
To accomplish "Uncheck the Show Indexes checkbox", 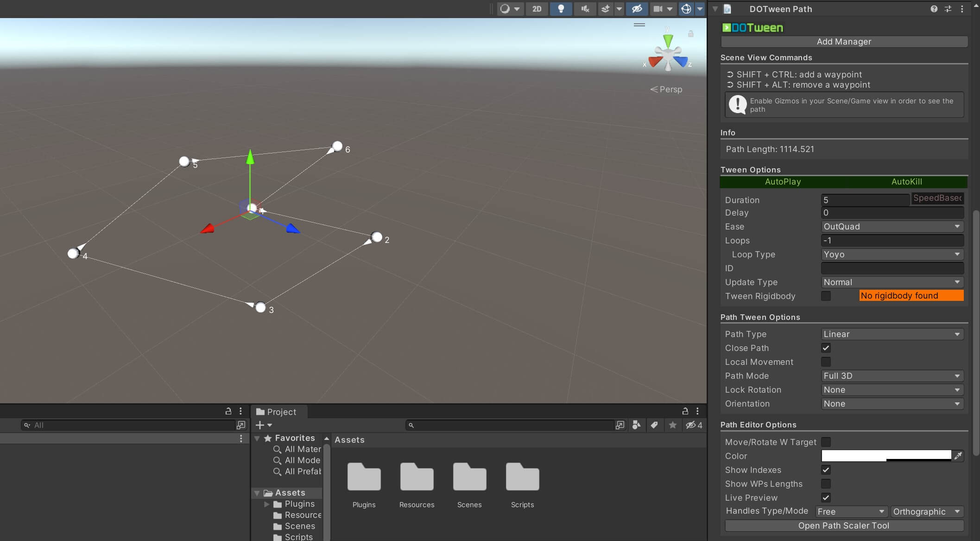I will point(826,470).
